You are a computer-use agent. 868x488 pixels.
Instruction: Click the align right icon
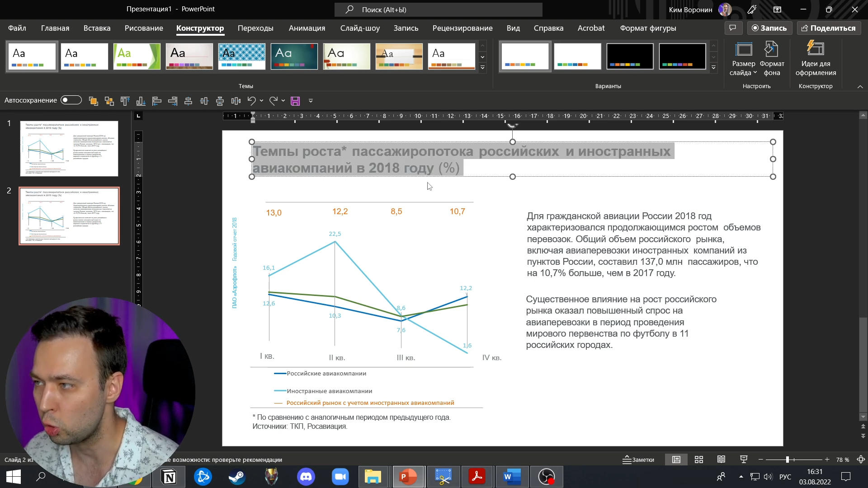pos(172,101)
